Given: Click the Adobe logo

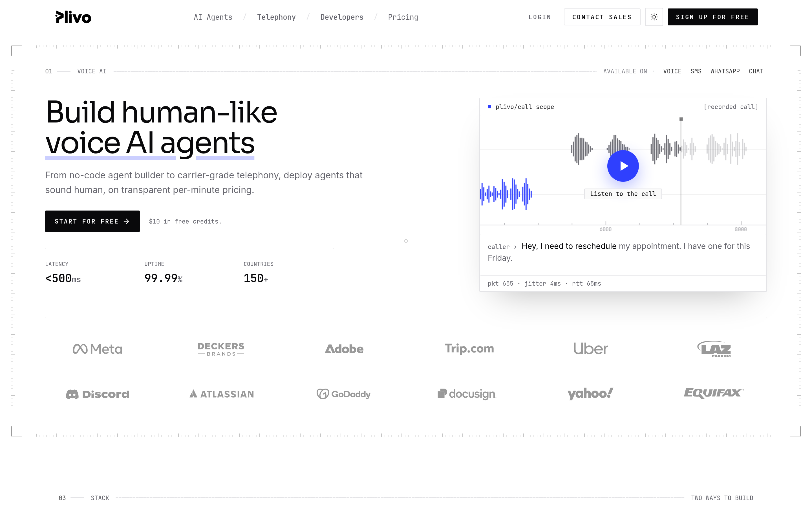Looking at the screenshot, I should click(344, 349).
